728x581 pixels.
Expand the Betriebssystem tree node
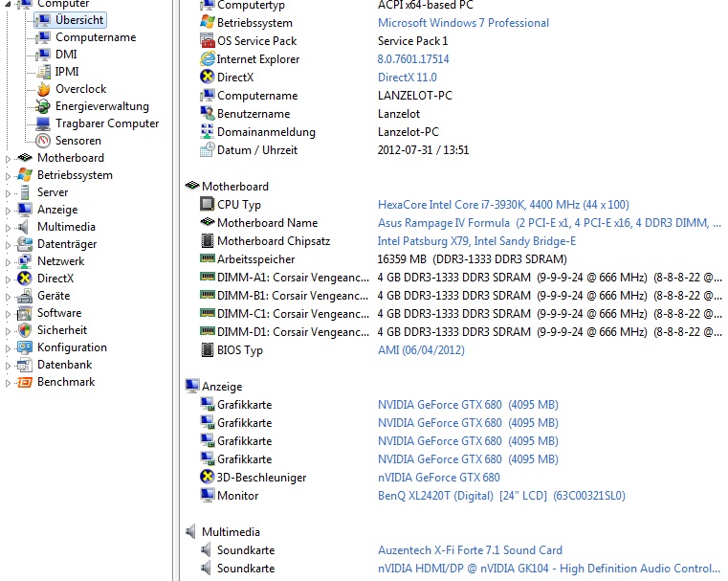[x=8, y=176]
